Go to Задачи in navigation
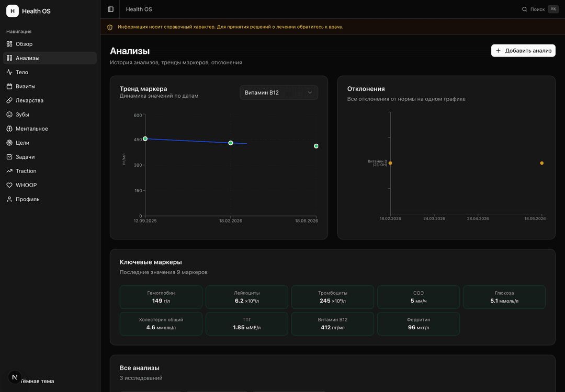This screenshot has width=565, height=392. point(50,157)
